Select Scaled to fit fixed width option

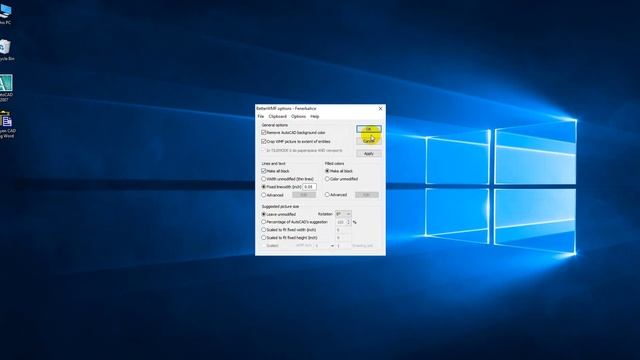(x=264, y=230)
